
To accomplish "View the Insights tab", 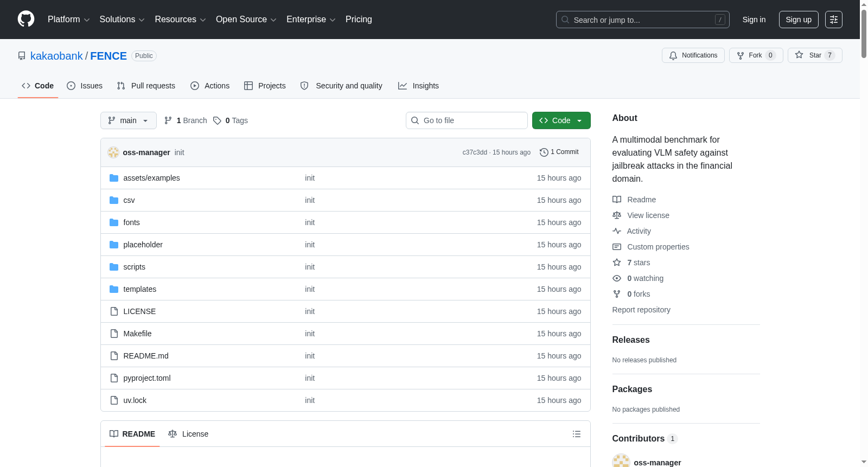I will click(x=418, y=86).
